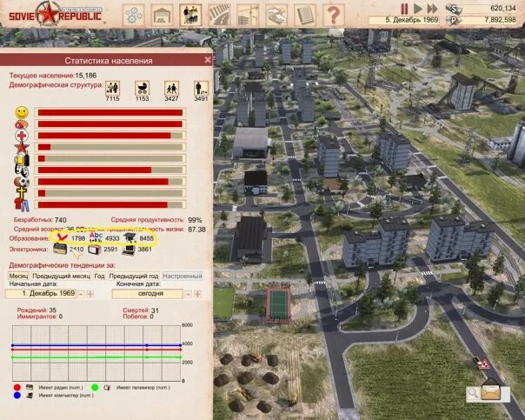Open the buildings warehouse menu icon
This screenshot has width=525, height=420.
click(163, 15)
